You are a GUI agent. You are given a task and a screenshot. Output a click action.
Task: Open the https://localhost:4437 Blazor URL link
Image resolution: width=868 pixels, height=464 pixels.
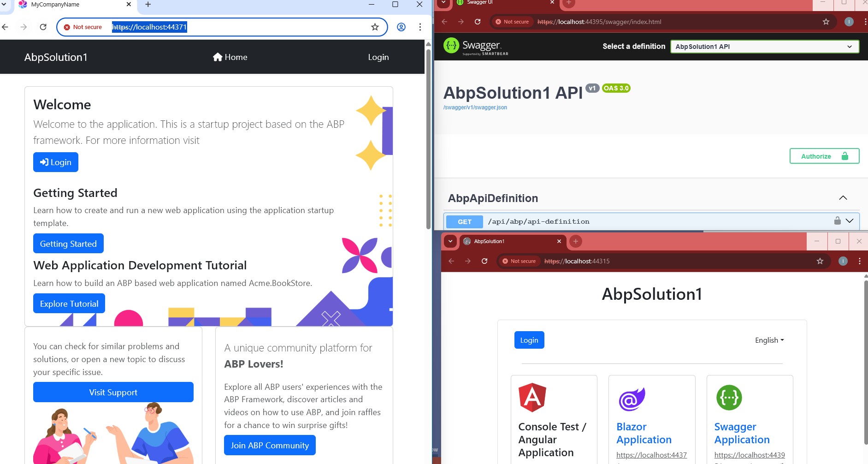click(x=651, y=455)
